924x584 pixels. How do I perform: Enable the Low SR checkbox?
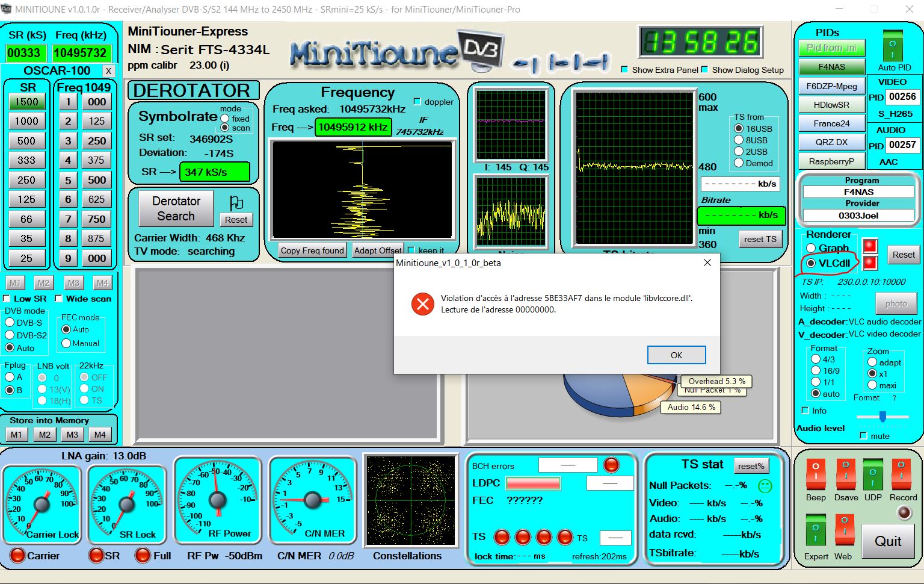(7, 299)
